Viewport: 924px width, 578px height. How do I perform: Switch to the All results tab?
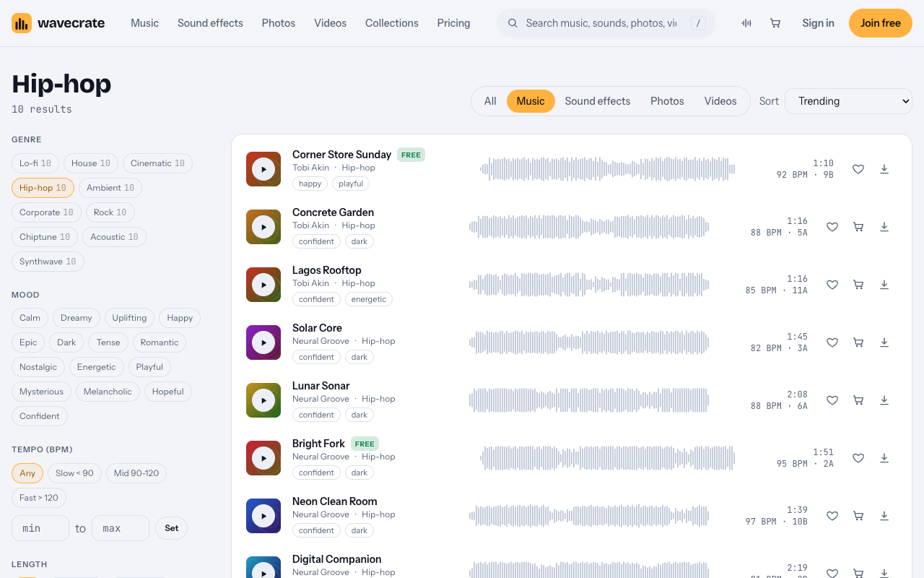coord(490,101)
